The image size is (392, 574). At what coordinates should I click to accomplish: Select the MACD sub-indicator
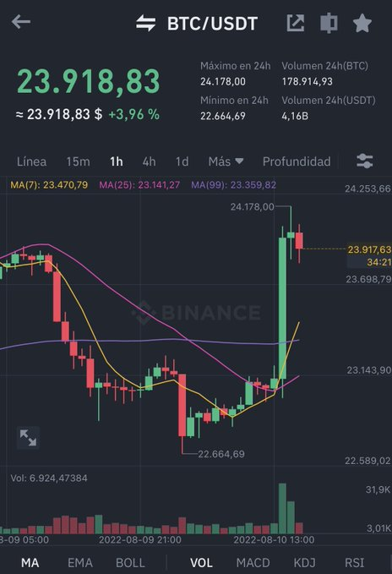(253, 563)
